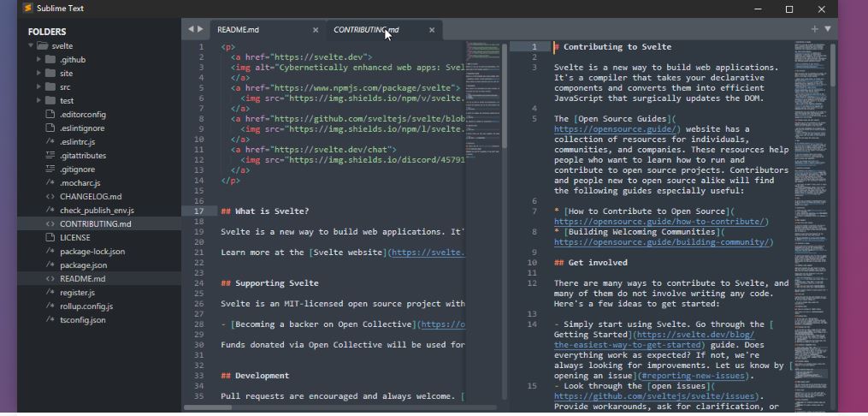
Task: Click the Sublime Text logo in title bar
Action: [x=27, y=9]
